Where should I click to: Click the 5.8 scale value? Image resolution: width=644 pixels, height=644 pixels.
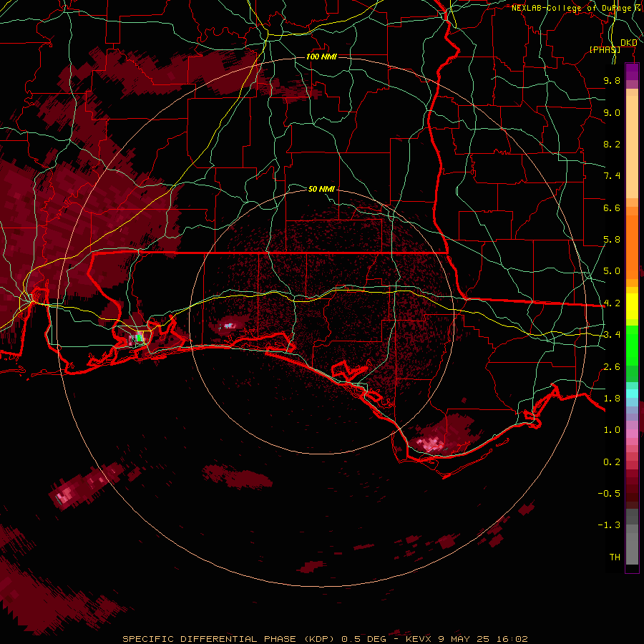(x=612, y=240)
